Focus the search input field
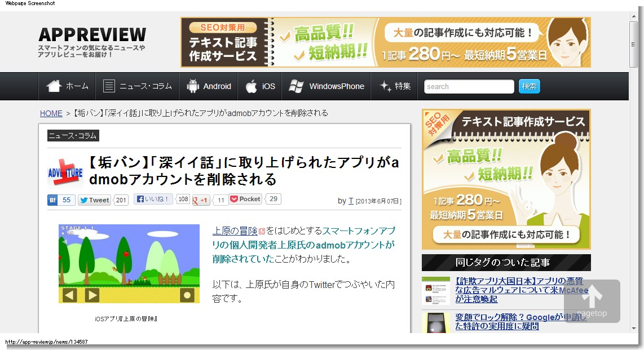The height and width of the screenshot is (350, 644). (469, 87)
